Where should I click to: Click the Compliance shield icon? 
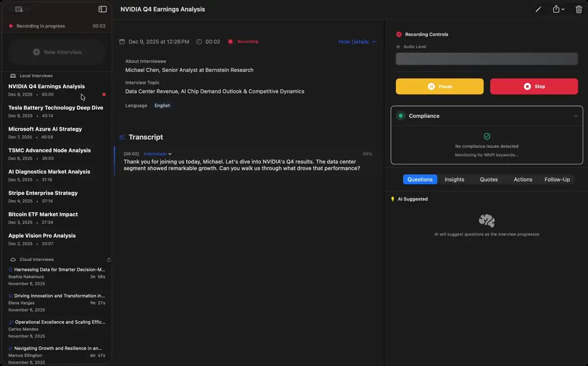pyautogui.click(x=401, y=116)
